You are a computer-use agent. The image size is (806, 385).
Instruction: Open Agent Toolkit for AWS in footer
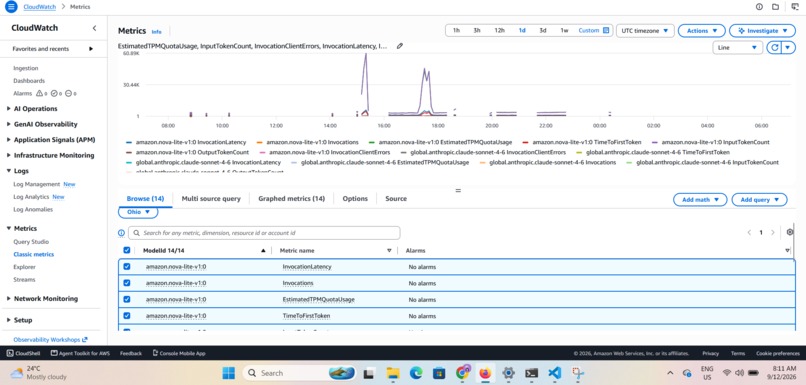point(80,353)
